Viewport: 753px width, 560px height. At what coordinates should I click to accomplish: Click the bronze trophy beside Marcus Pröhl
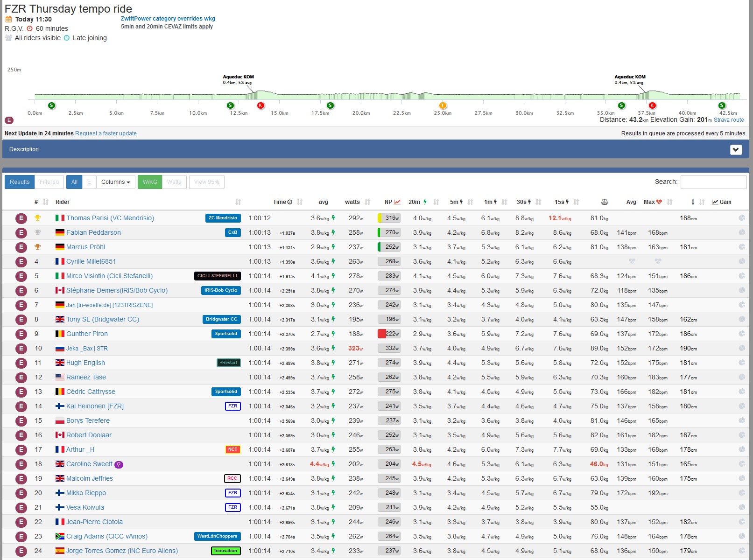pos(38,247)
